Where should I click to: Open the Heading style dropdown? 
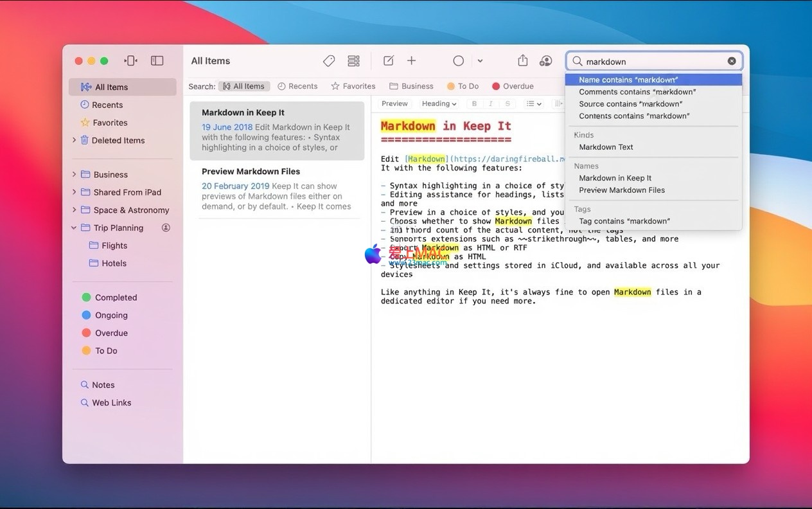coord(439,103)
